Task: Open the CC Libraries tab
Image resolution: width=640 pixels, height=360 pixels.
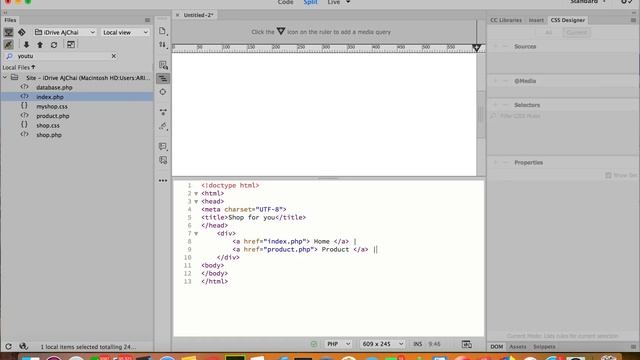Action: click(x=506, y=20)
